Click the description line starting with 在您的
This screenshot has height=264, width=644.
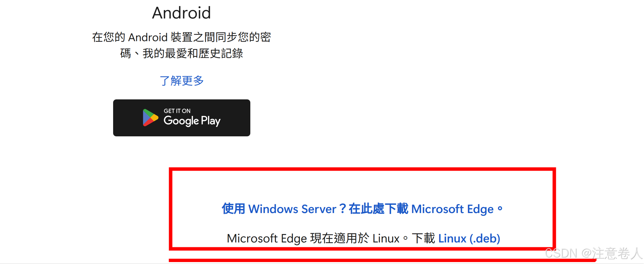[x=181, y=37]
